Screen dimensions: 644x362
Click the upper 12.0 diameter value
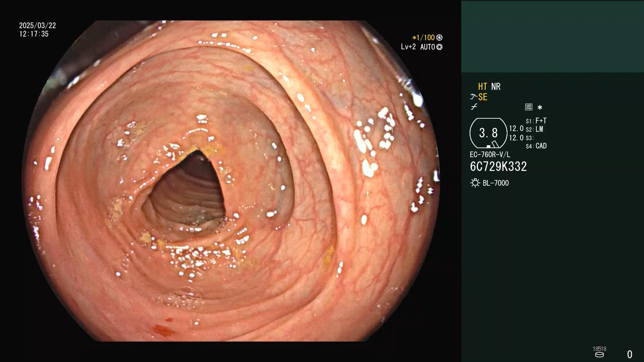click(516, 129)
